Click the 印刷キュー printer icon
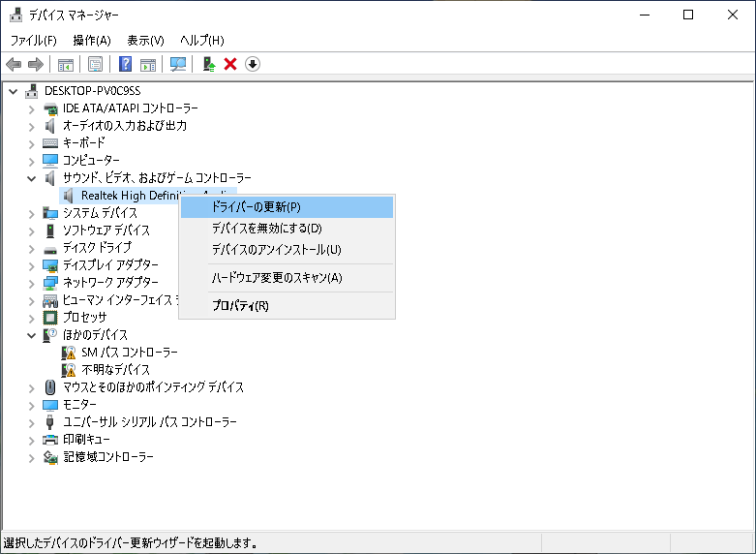 (50, 440)
